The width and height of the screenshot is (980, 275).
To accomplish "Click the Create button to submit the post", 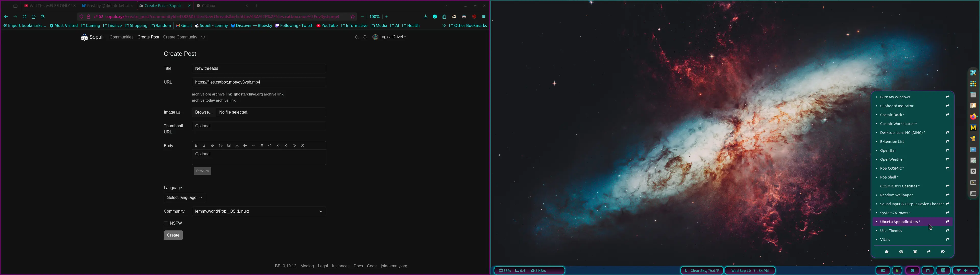I will (173, 235).
